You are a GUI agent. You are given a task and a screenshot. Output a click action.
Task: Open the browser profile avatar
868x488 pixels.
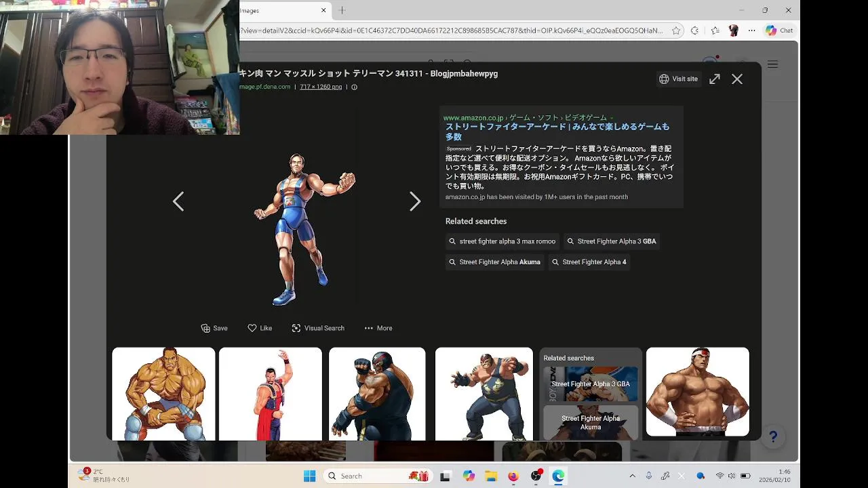[x=733, y=30]
